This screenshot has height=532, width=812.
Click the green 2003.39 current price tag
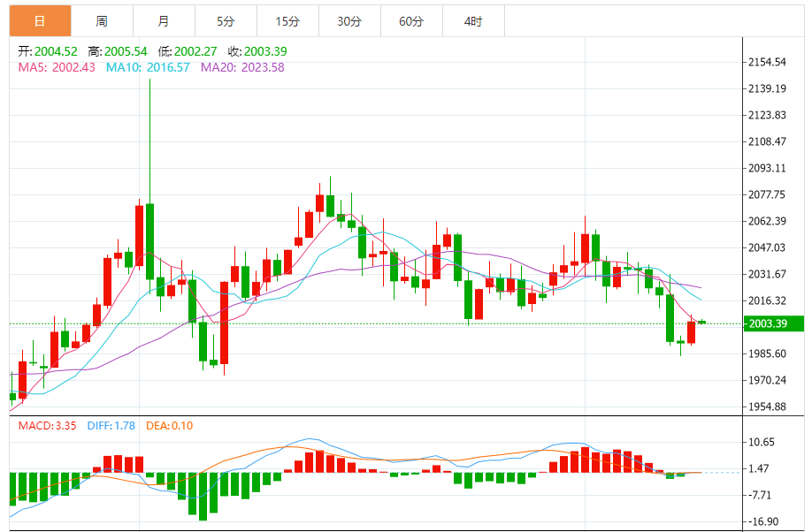(x=774, y=324)
